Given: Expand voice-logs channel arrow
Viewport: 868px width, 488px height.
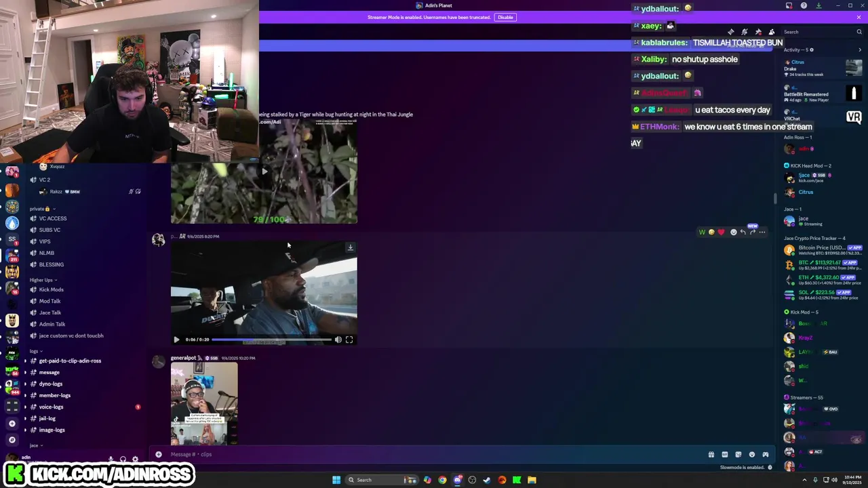Looking at the screenshot, I should [26, 407].
